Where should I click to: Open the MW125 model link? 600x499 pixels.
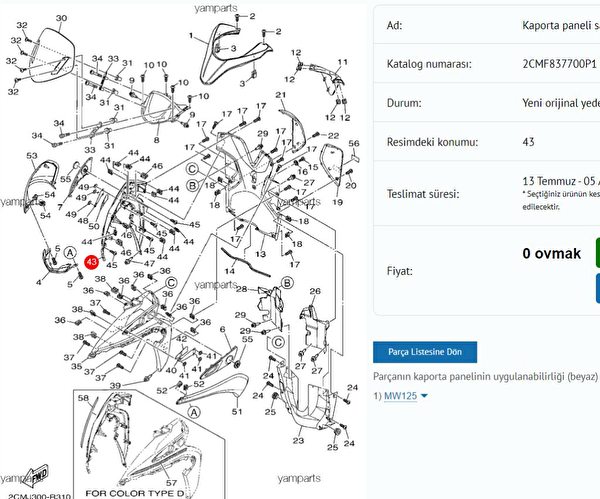[400, 396]
